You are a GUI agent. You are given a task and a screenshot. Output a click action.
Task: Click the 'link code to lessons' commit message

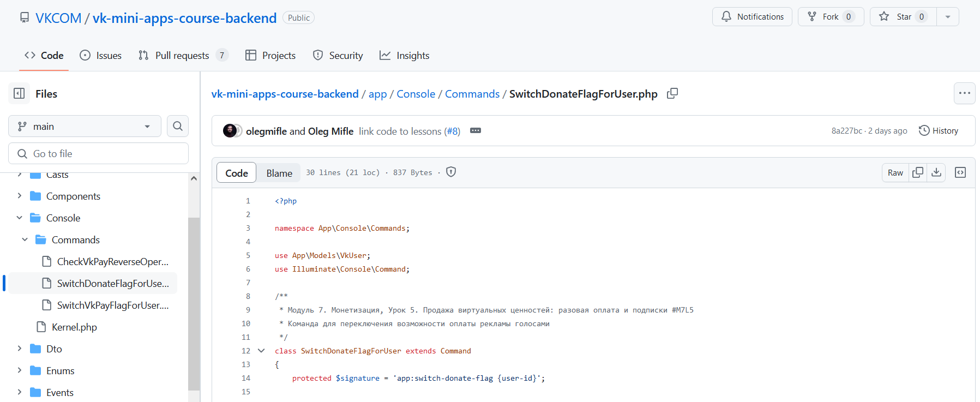[400, 131]
